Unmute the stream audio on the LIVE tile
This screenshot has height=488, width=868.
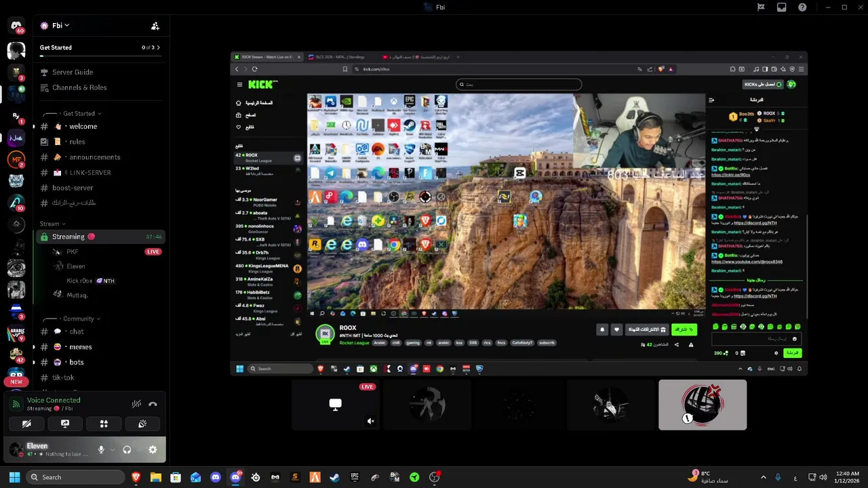(370, 421)
